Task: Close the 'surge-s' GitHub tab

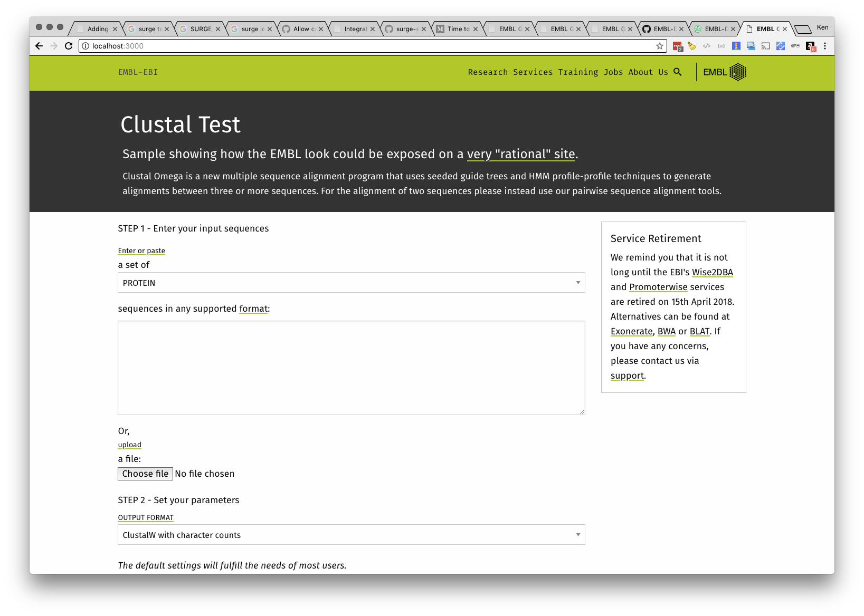Action: pos(424,29)
